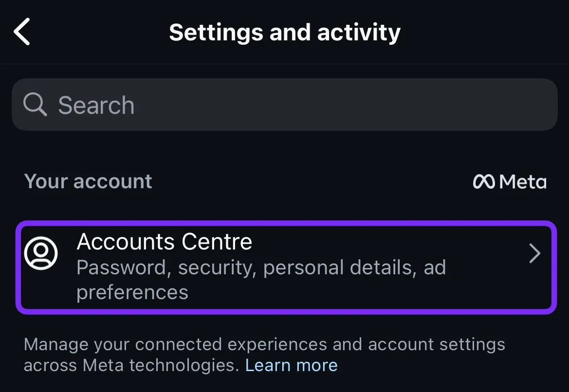The width and height of the screenshot is (569, 392).
Task: Click the Settings and activity heading
Action: (284, 32)
